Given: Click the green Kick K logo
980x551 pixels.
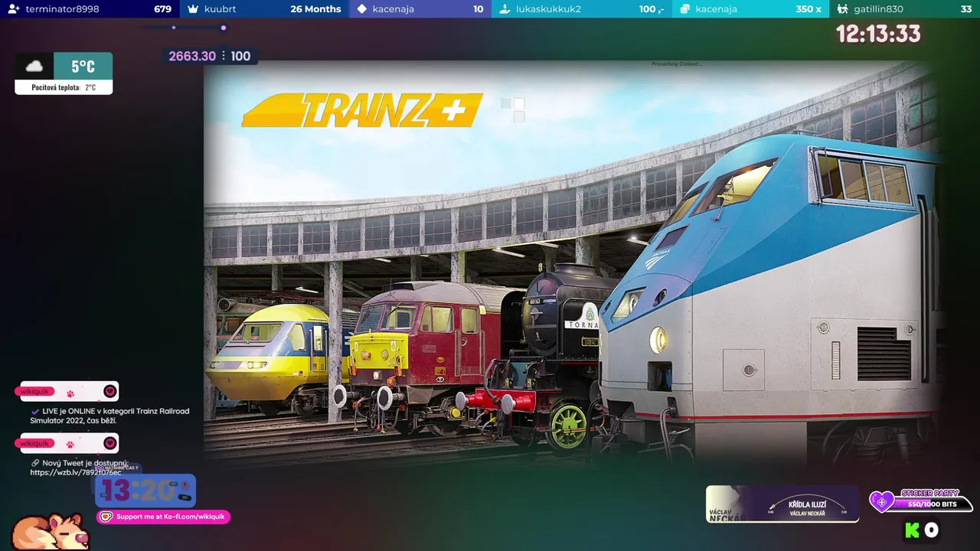Looking at the screenshot, I should [912, 530].
